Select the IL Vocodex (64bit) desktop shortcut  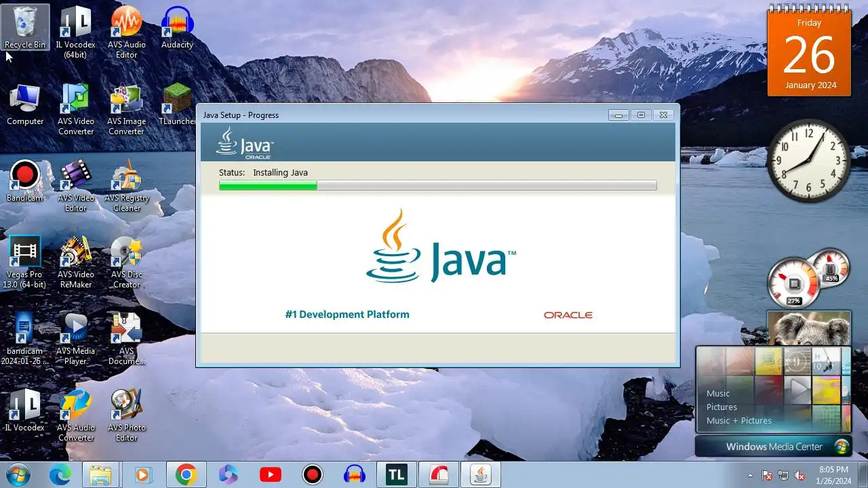[75, 32]
